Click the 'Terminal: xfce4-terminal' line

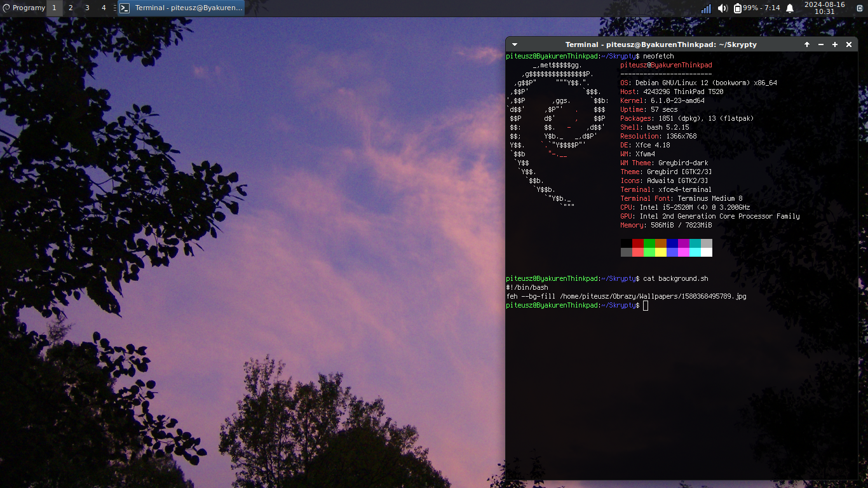point(667,190)
